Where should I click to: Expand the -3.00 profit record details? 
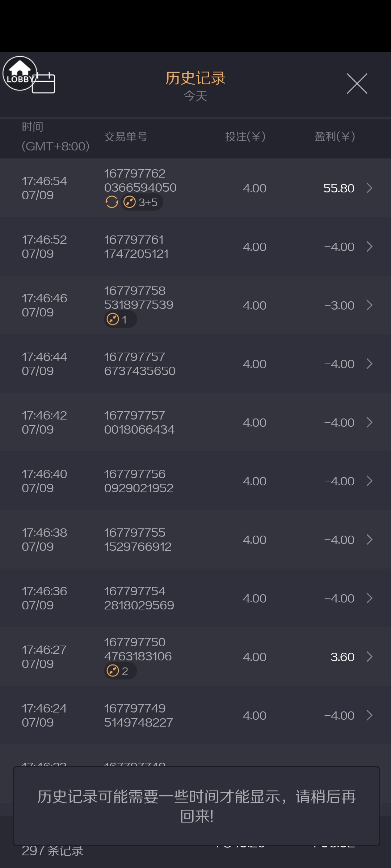(x=369, y=305)
